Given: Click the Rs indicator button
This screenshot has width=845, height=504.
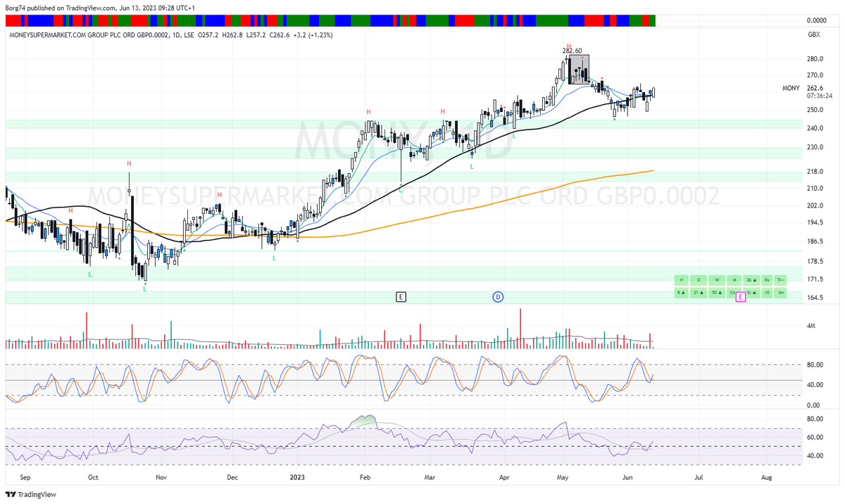Looking at the screenshot, I should (767, 279).
